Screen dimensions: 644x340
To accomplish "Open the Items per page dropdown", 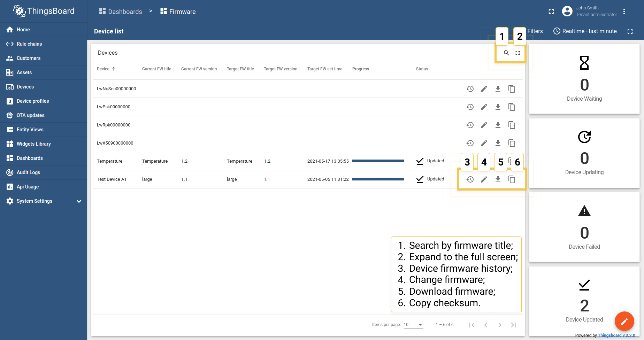I will 413,324.
